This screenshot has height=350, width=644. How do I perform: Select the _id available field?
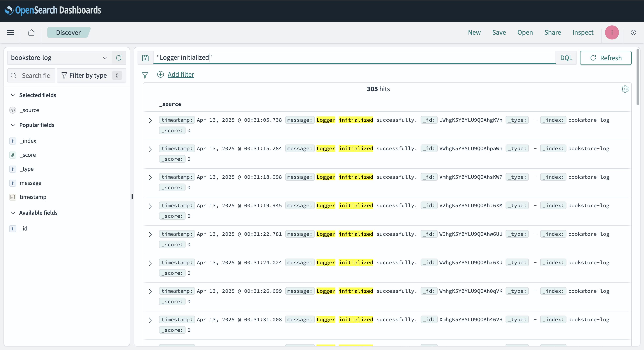click(23, 229)
